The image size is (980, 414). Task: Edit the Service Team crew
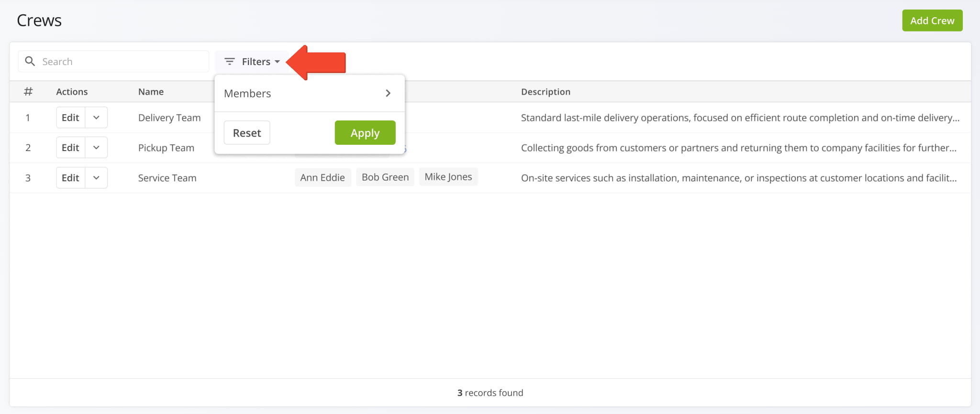click(x=70, y=178)
